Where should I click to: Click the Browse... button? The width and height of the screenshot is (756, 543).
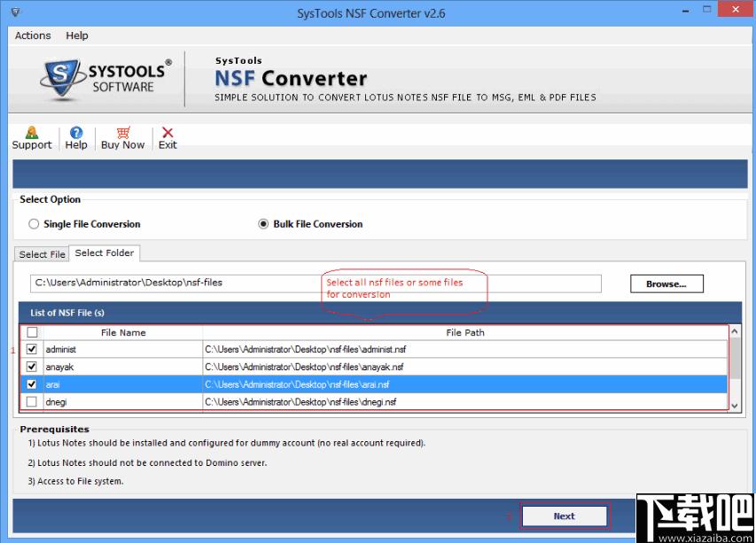point(666,283)
